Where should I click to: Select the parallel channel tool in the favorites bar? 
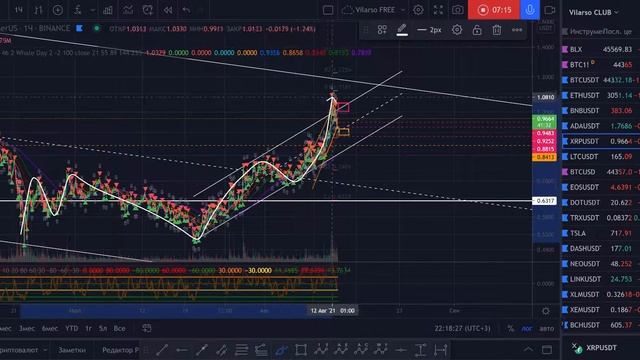point(222,350)
